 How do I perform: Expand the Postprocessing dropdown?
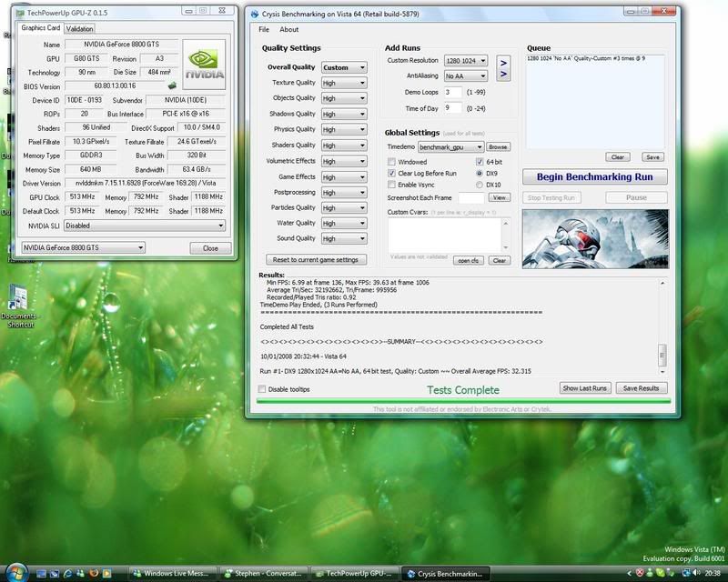pos(344,192)
